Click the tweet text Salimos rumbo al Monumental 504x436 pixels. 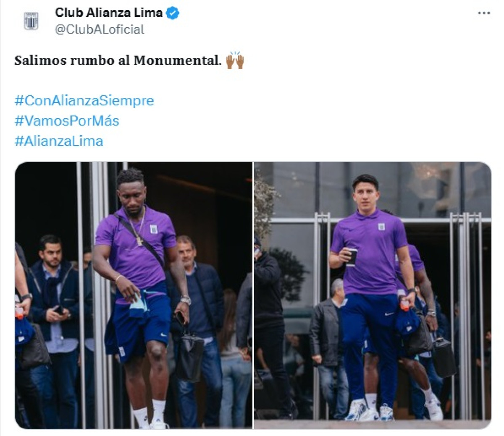pos(118,60)
